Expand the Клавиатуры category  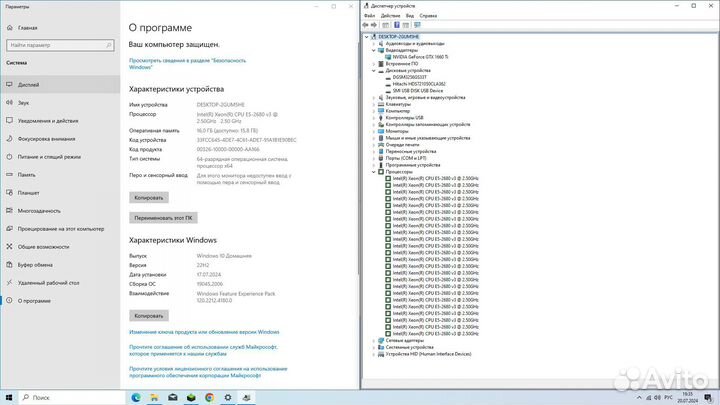374,104
